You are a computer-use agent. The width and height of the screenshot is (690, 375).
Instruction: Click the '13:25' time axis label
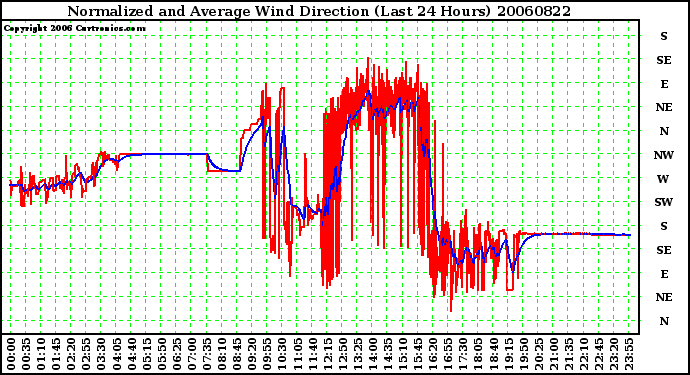click(357, 354)
